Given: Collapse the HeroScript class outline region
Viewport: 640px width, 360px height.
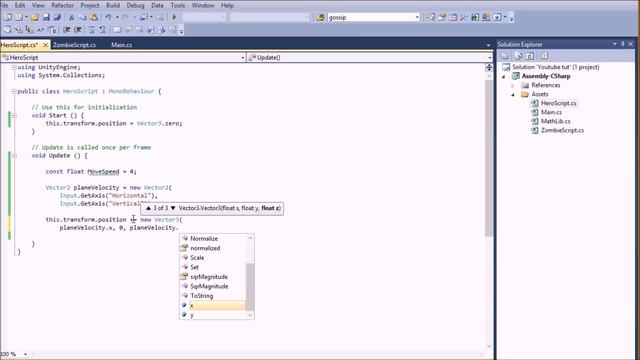Looking at the screenshot, I should [x=14, y=91].
